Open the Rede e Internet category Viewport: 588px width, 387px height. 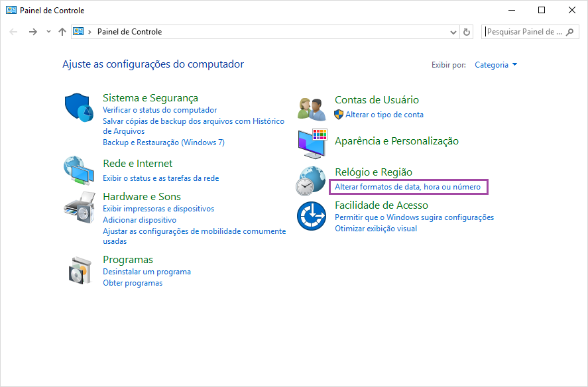click(x=138, y=164)
